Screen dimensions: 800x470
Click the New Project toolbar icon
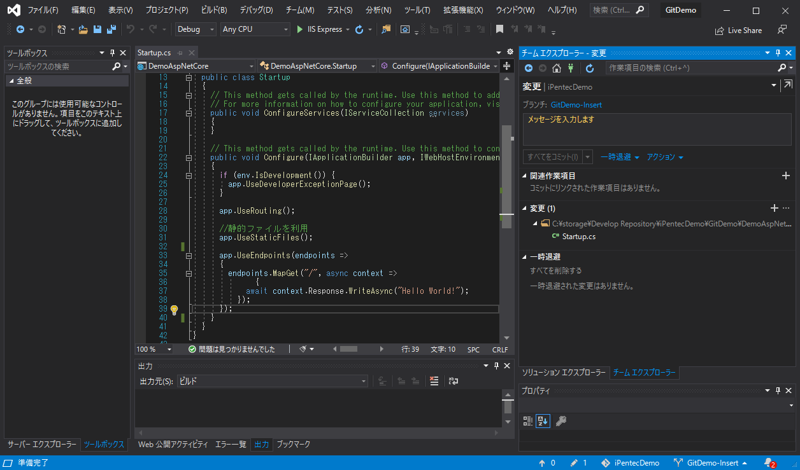pos(61,30)
